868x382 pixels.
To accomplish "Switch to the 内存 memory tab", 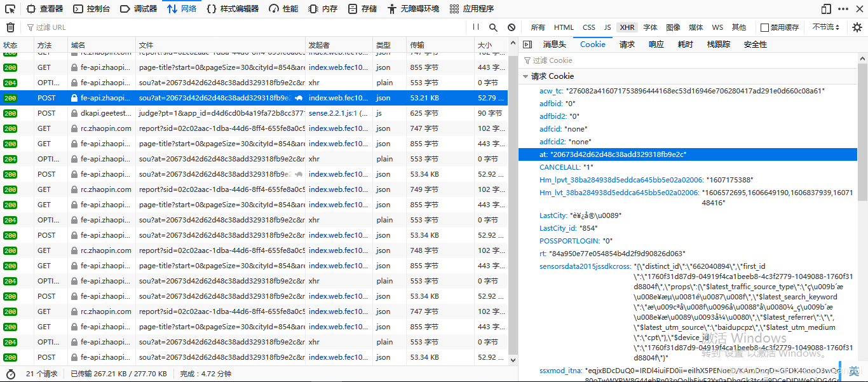I will (323, 9).
